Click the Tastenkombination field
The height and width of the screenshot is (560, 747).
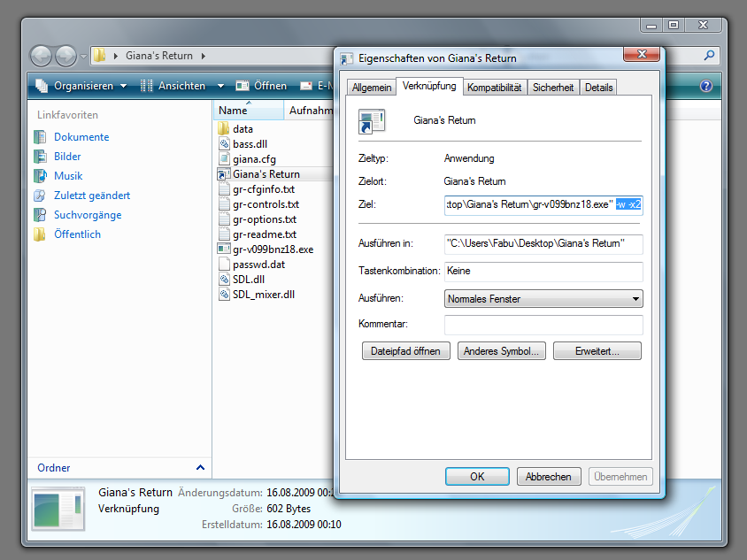(x=543, y=272)
